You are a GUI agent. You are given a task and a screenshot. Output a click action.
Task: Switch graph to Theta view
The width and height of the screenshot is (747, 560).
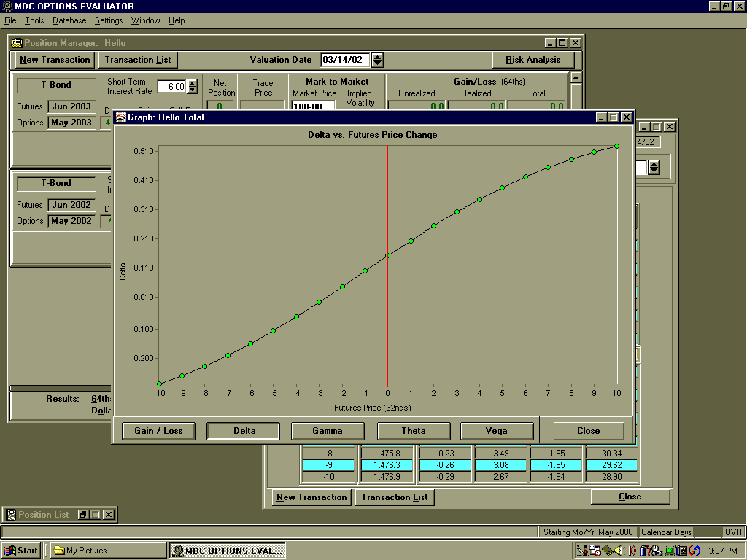pos(413,431)
